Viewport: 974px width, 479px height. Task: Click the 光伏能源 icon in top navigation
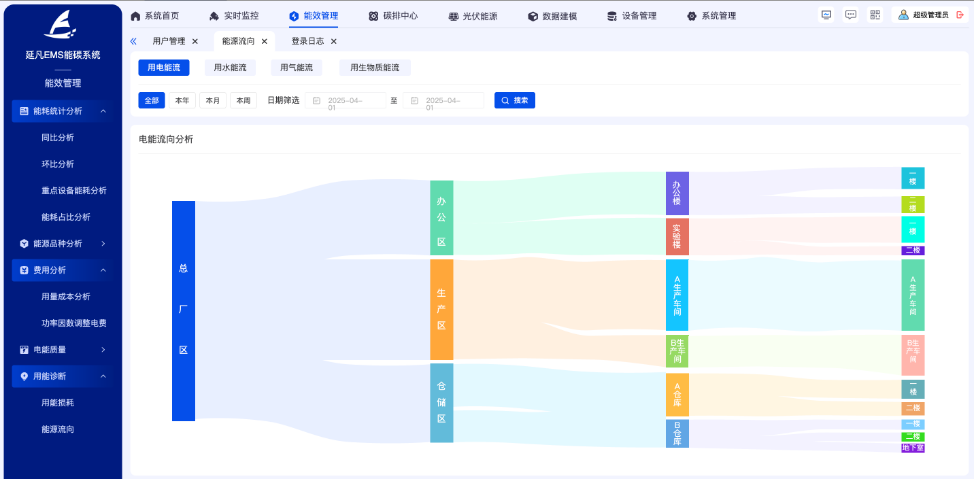click(453, 16)
